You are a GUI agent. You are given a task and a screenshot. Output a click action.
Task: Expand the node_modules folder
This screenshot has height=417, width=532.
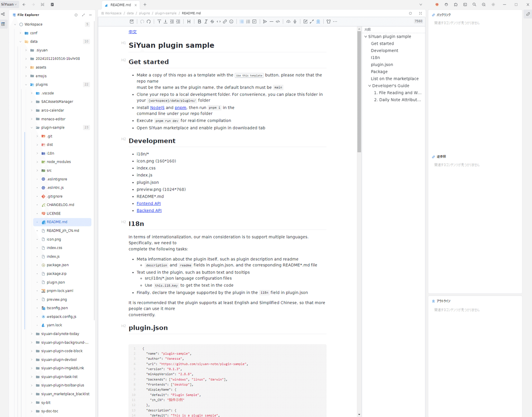pos(37,162)
